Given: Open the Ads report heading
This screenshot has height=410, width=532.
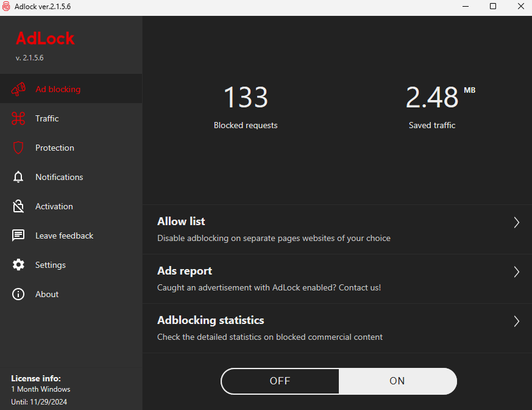Looking at the screenshot, I should click(x=185, y=271).
